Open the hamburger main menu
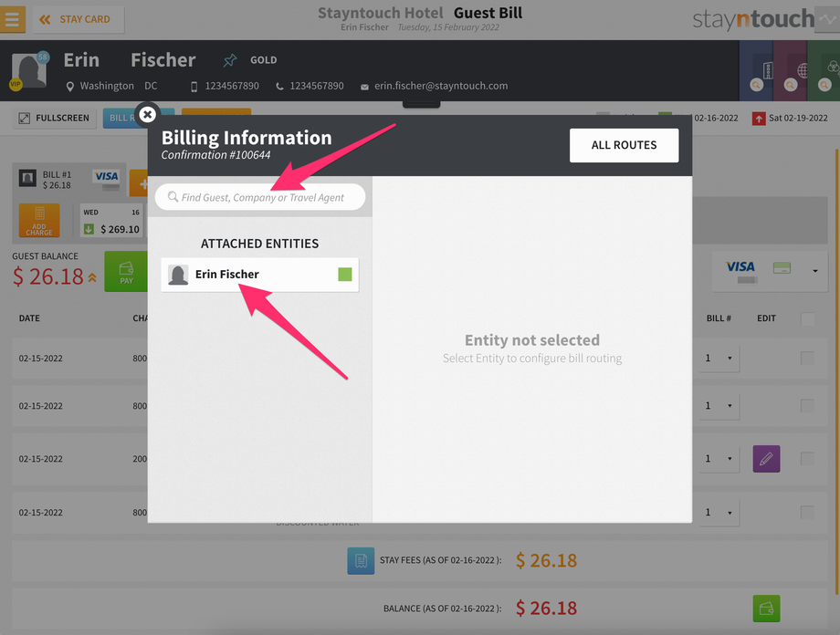The image size is (840, 635). (x=12, y=19)
